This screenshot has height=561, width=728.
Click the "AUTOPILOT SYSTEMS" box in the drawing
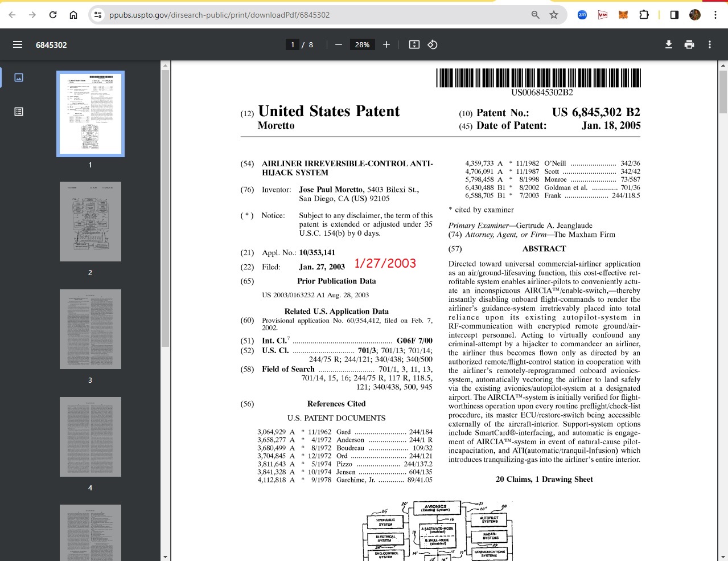[490, 520]
